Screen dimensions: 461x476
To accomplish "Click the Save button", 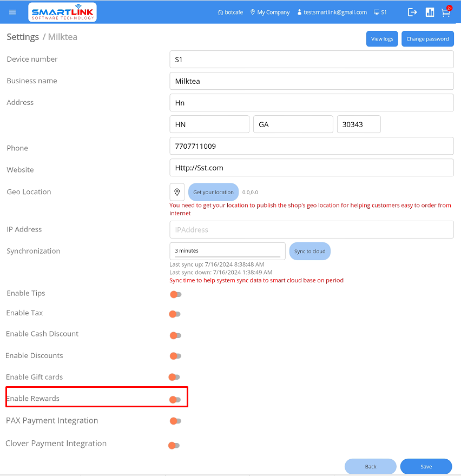I will (x=426, y=466).
